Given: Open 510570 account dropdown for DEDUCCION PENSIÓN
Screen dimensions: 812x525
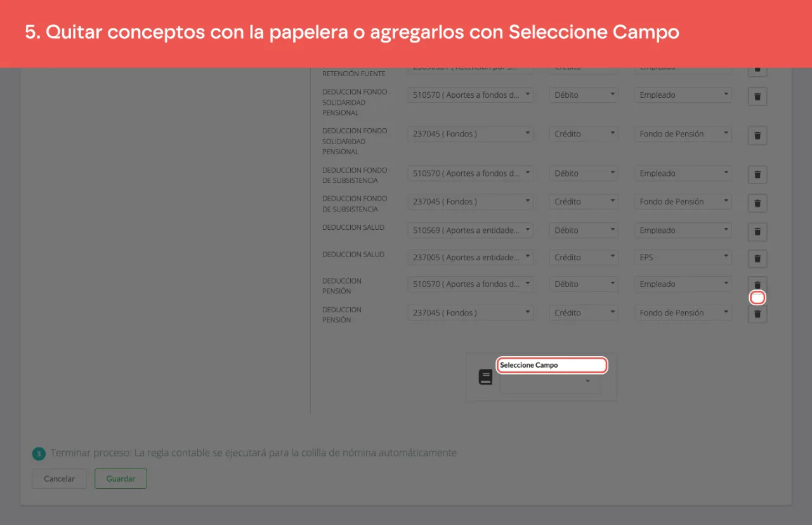Looking at the screenshot, I should (470, 284).
